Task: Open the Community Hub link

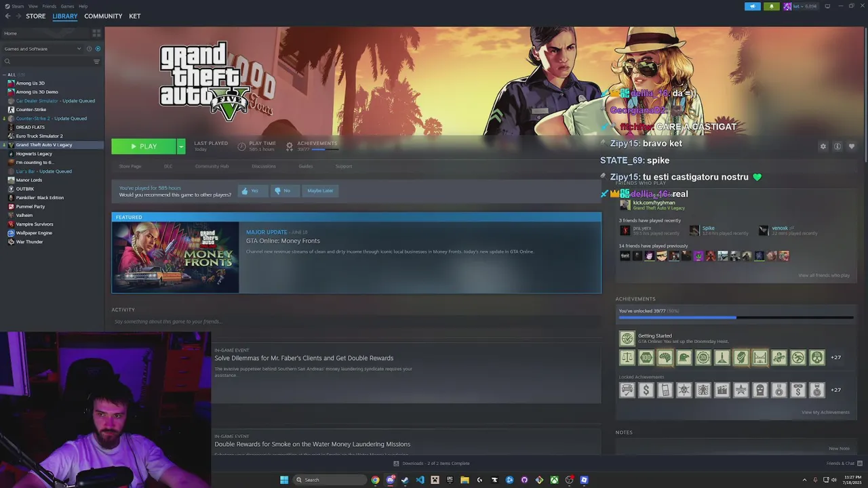Action: tap(212, 166)
